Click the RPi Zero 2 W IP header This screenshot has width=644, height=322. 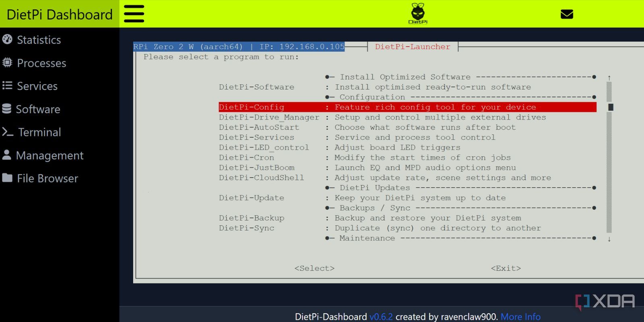click(x=239, y=47)
